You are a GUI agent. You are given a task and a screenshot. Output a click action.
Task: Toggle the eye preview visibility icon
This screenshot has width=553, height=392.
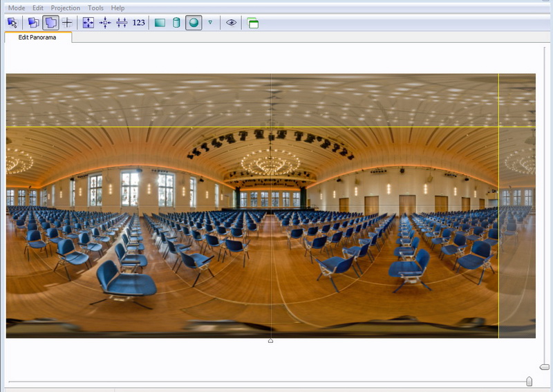[x=231, y=23]
